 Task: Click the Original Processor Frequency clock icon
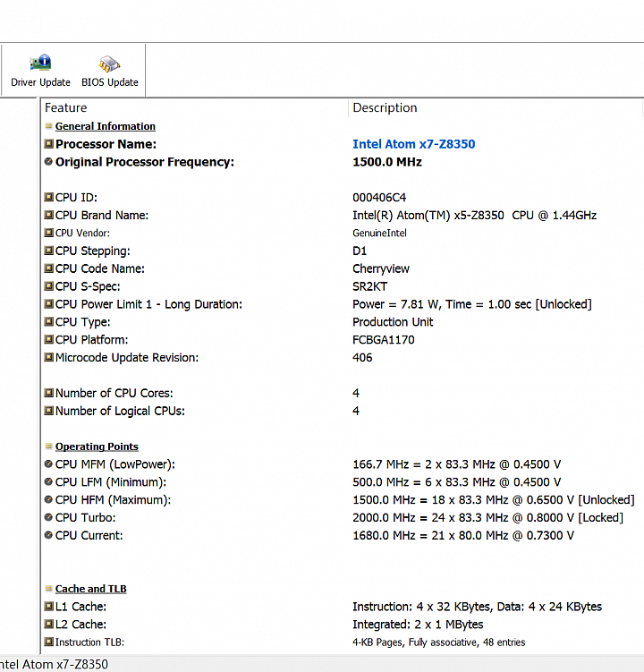point(49,162)
